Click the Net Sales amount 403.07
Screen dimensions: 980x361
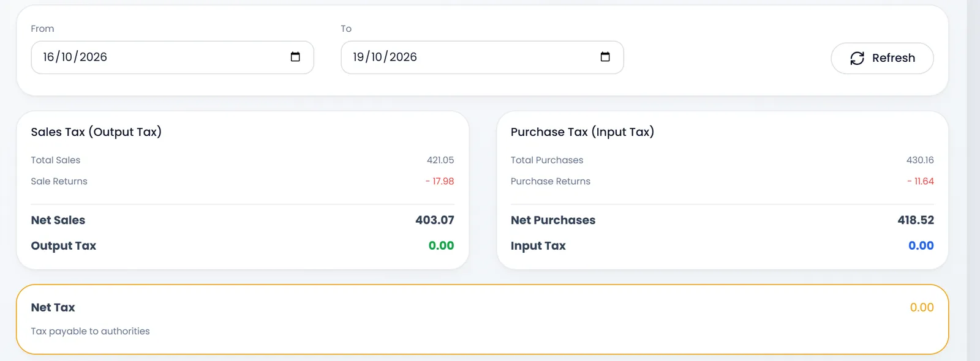point(435,220)
